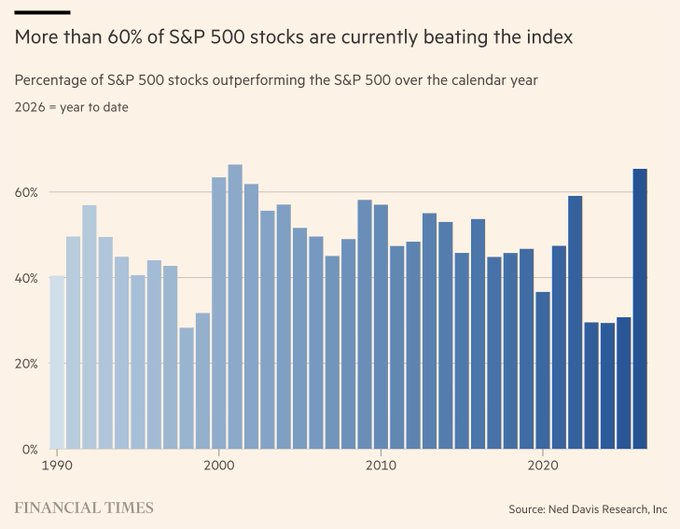Click the 20% axis label
680x529 pixels.
click(x=26, y=363)
